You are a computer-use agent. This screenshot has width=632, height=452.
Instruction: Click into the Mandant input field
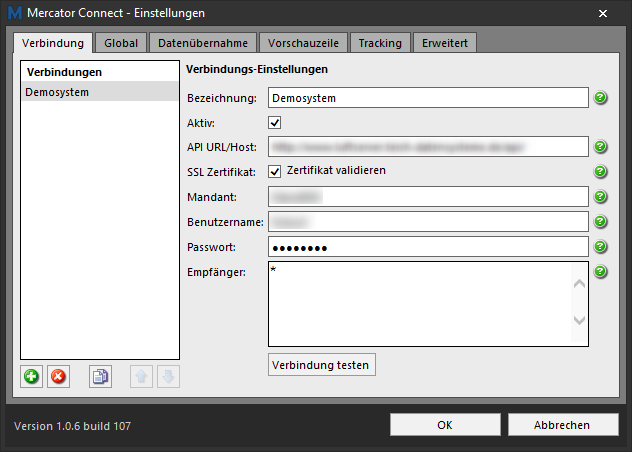(x=428, y=196)
